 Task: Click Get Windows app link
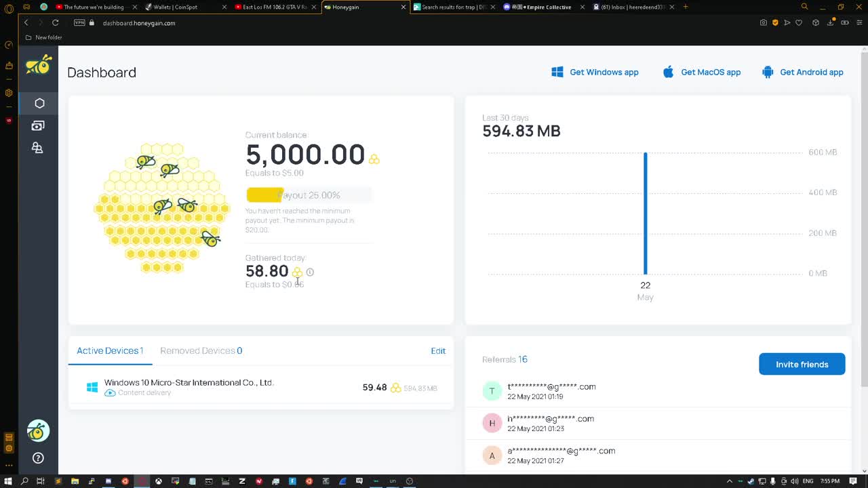pyautogui.click(x=604, y=72)
